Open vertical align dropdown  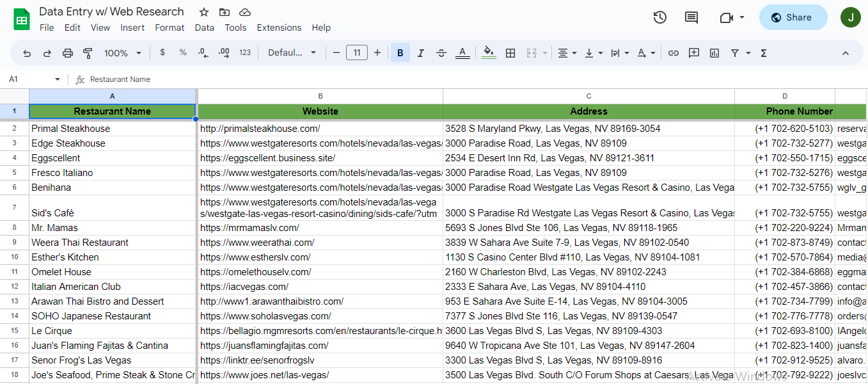pos(594,52)
